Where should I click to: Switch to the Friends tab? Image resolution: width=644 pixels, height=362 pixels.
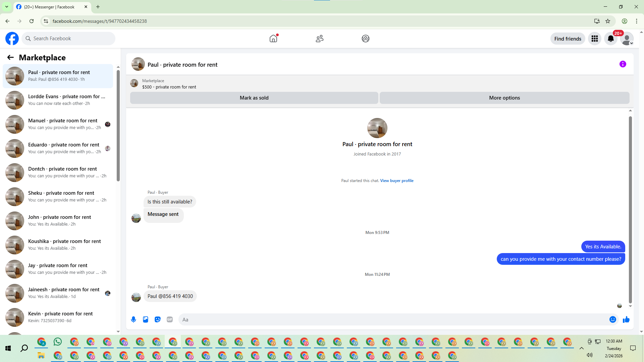click(x=319, y=39)
